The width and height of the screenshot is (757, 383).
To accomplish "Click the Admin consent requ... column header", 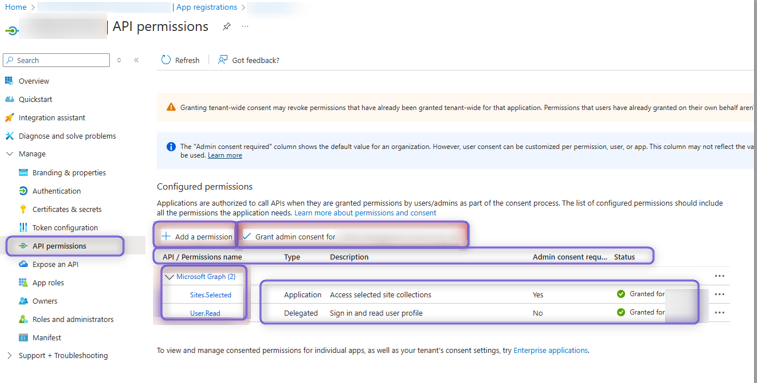I will (570, 257).
